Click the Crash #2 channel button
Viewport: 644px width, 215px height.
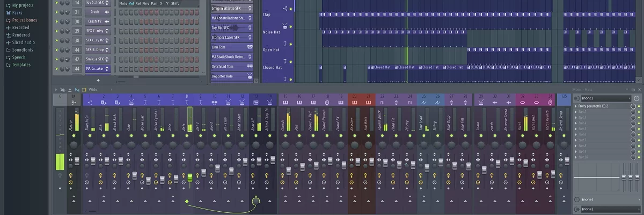pyautogui.click(x=94, y=21)
